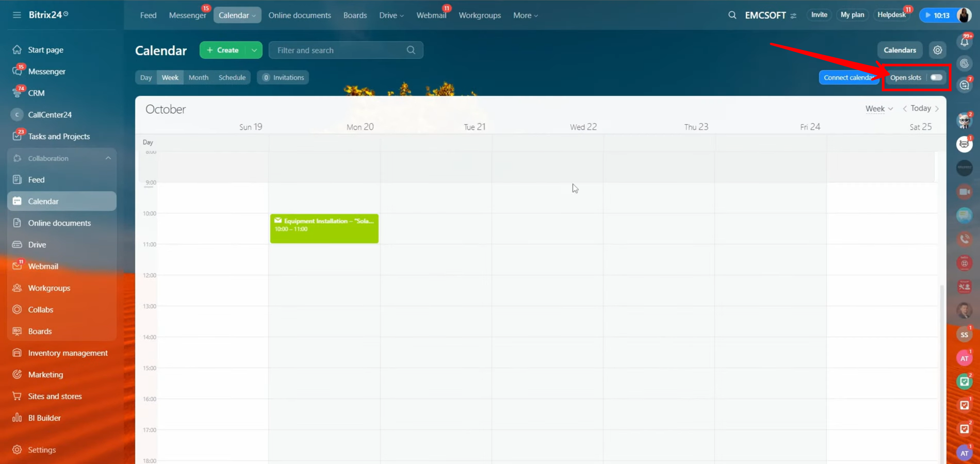This screenshot has width=980, height=464.
Task: Switch to the Month view tab
Action: point(198,77)
